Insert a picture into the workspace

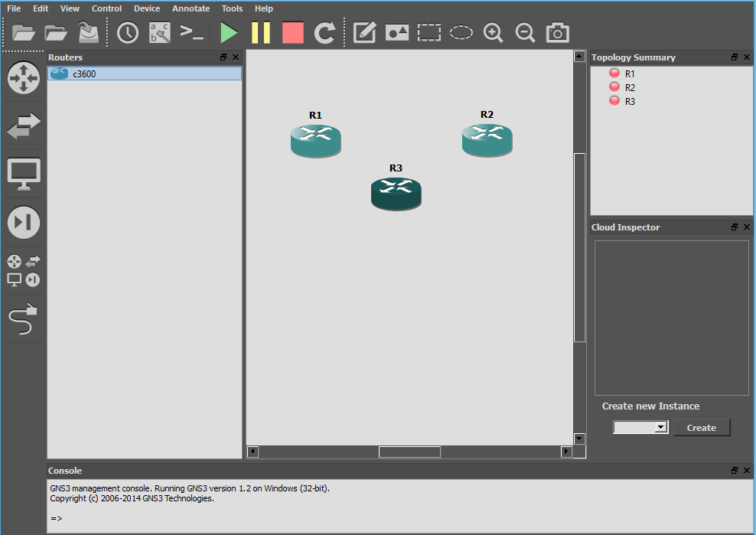tap(396, 32)
